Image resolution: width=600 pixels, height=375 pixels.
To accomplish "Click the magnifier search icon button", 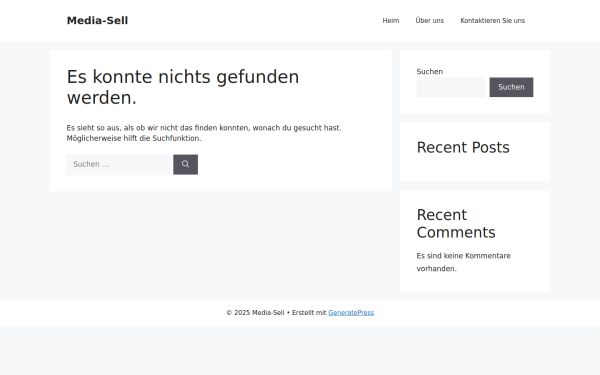I will point(186,165).
